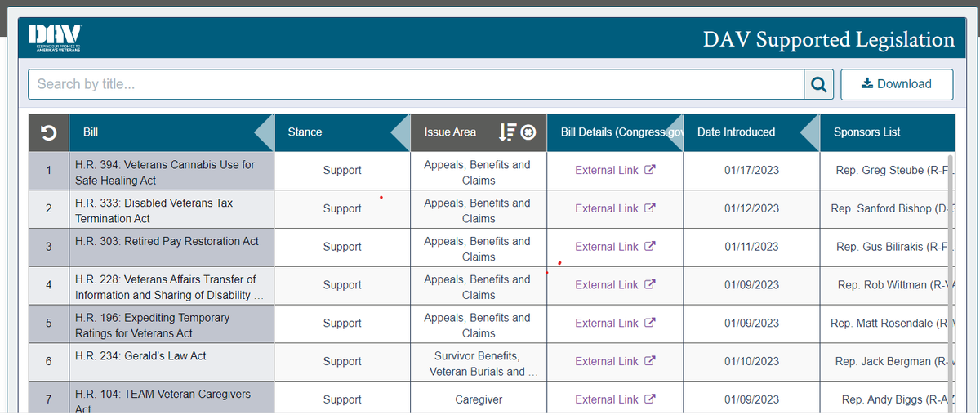Click the Caregiver issue area cell

click(x=479, y=398)
